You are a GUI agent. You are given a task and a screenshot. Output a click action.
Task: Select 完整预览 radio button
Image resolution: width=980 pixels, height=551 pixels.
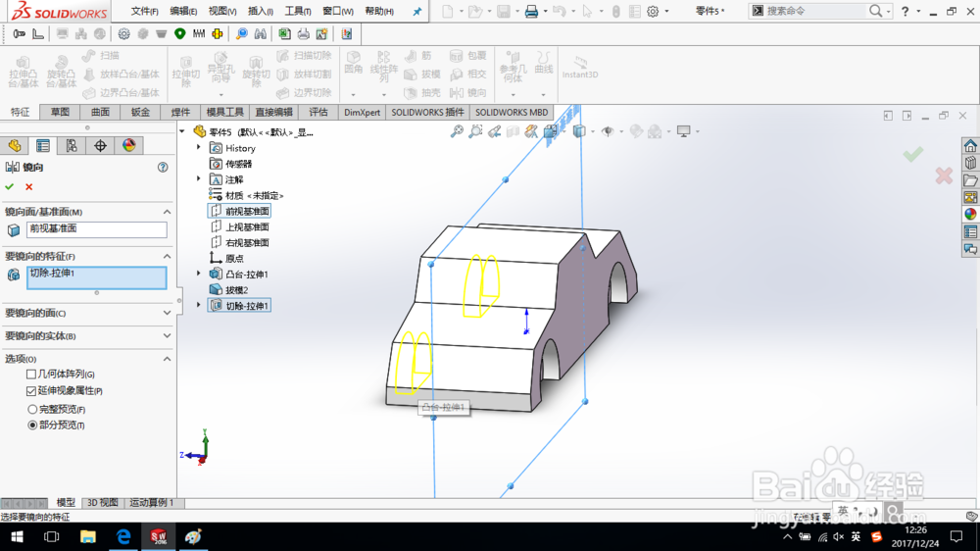click(x=32, y=409)
